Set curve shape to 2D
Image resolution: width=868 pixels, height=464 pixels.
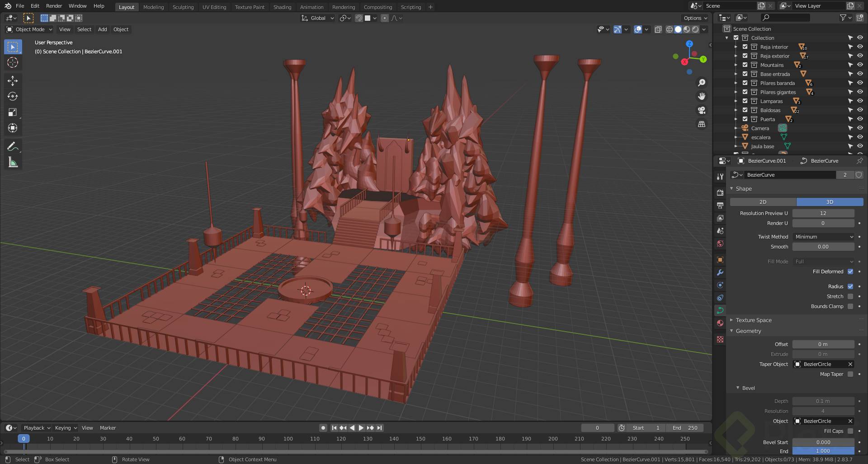pos(763,202)
